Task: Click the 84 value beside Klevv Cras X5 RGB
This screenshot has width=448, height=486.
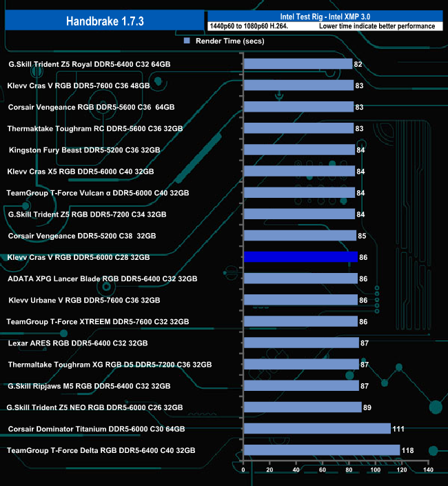Action: click(x=360, y=172)
